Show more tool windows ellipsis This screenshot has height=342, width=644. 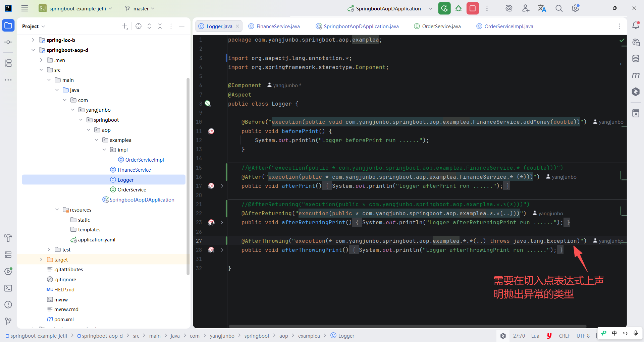8,80
